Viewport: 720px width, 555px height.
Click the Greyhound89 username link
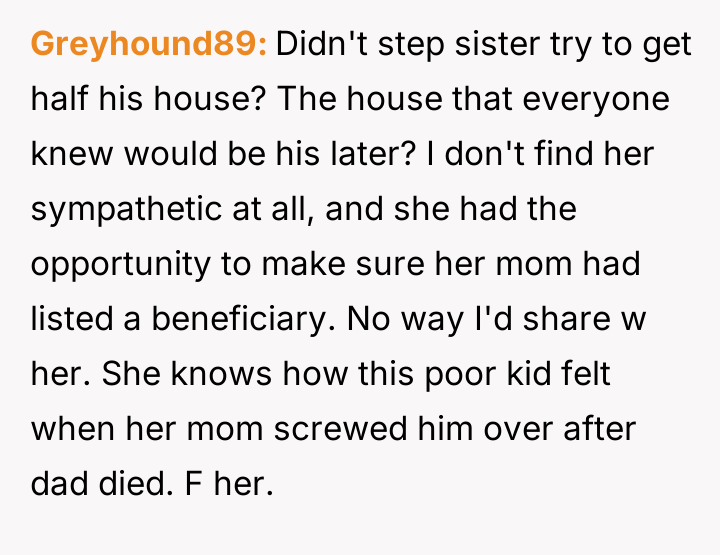(x=149, y=45)
